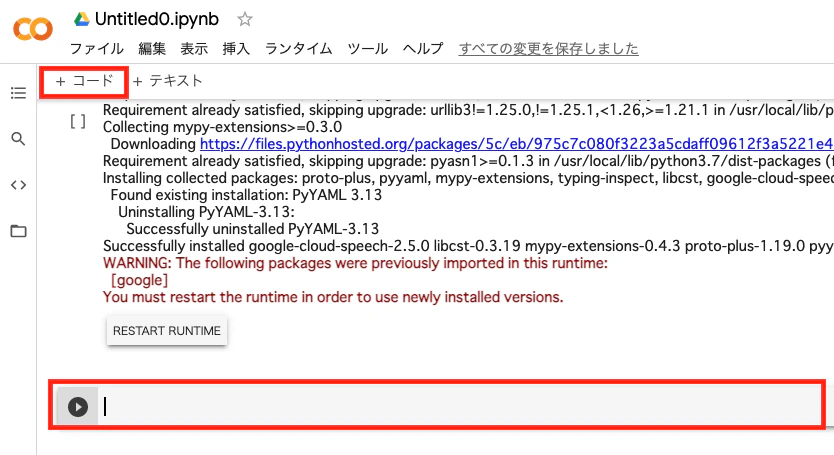Click the previous cell's execution bracket
The image size is (834, 455).
pos(78,122)
